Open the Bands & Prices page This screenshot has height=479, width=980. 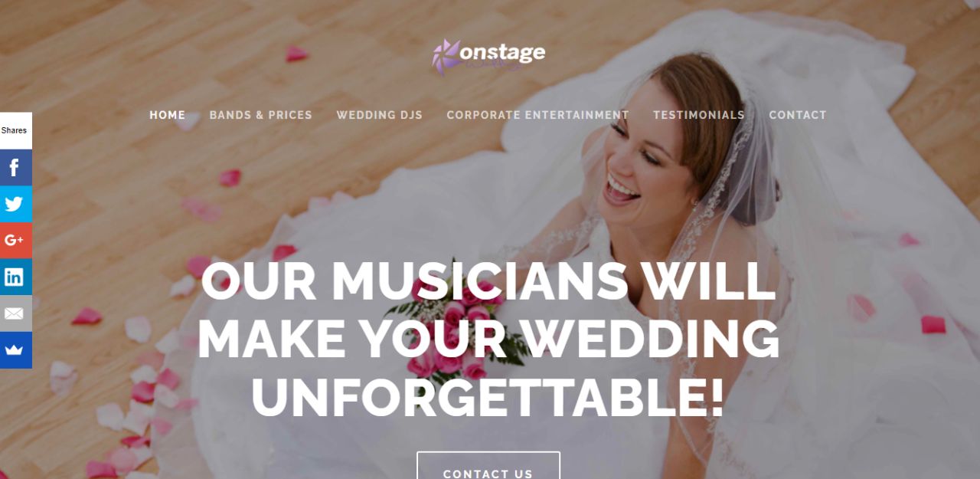261,115
